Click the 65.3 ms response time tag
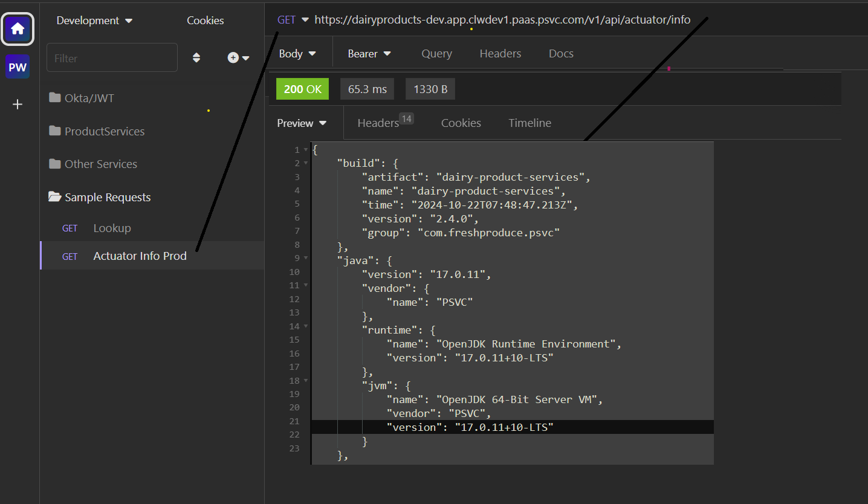Image resolution: width=868 pixels, height=504 pixels. click(367, 89)
